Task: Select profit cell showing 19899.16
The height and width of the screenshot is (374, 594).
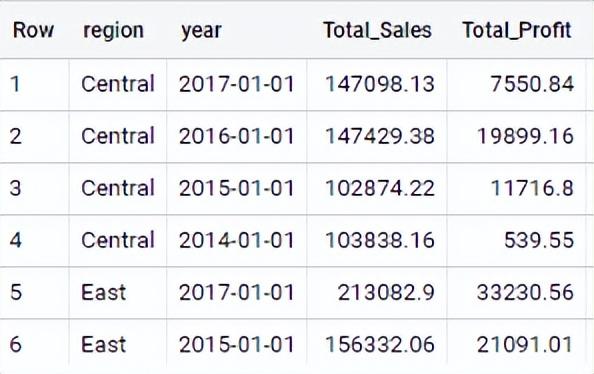Action: click(x=525, y=136)
